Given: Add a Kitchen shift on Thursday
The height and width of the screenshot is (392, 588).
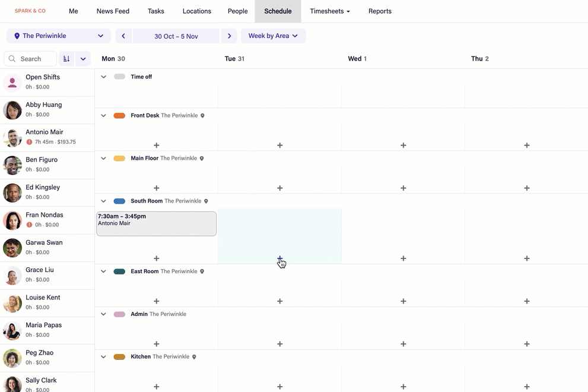Looking at the screenshot, I should (526, 387).
